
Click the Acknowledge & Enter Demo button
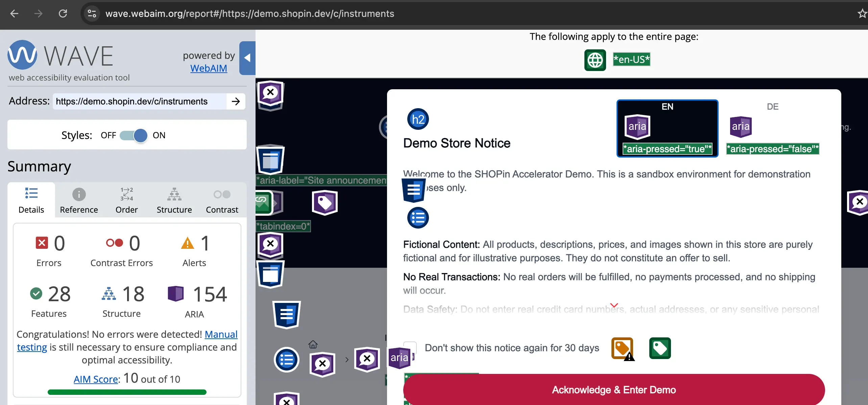614,390
